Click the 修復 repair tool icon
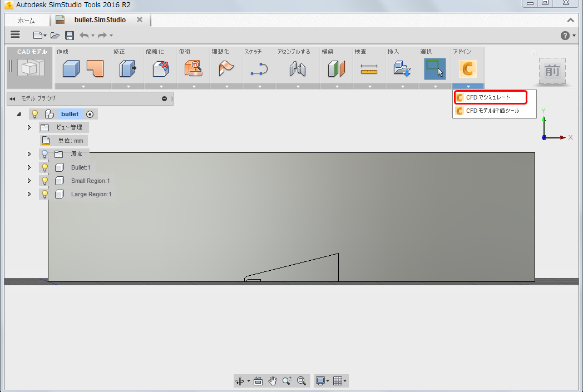 point(194,69)
